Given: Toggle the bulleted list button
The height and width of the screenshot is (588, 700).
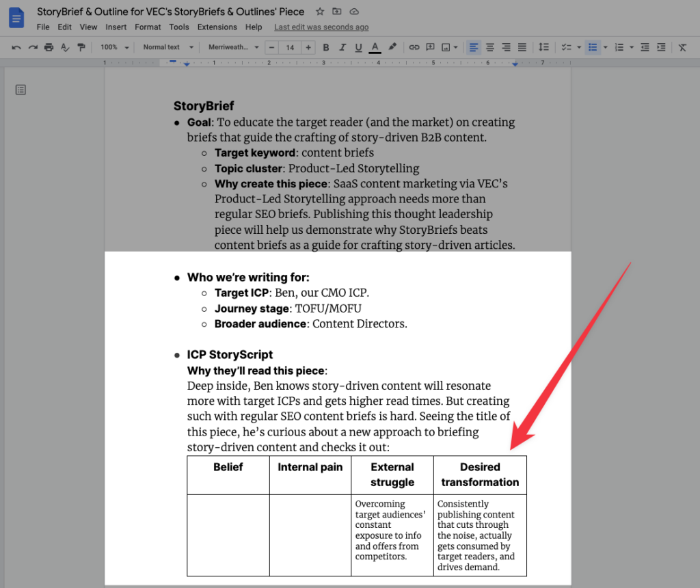Looking at the screenshot, I should tap(593, 47).
